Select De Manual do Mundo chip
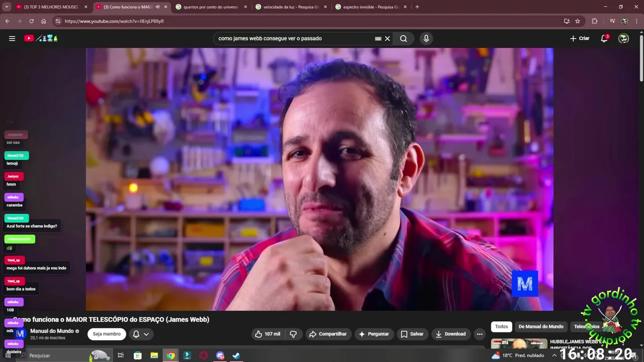 pos(541,326)
